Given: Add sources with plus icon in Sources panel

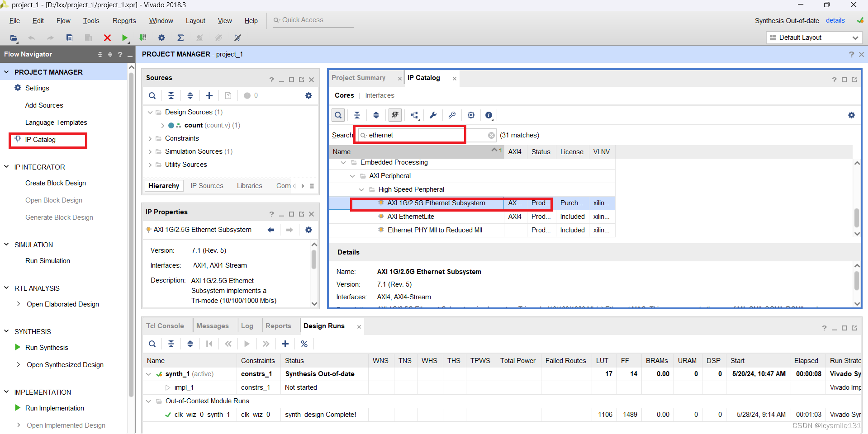Looking at the screenshot, I should point(209,95).
